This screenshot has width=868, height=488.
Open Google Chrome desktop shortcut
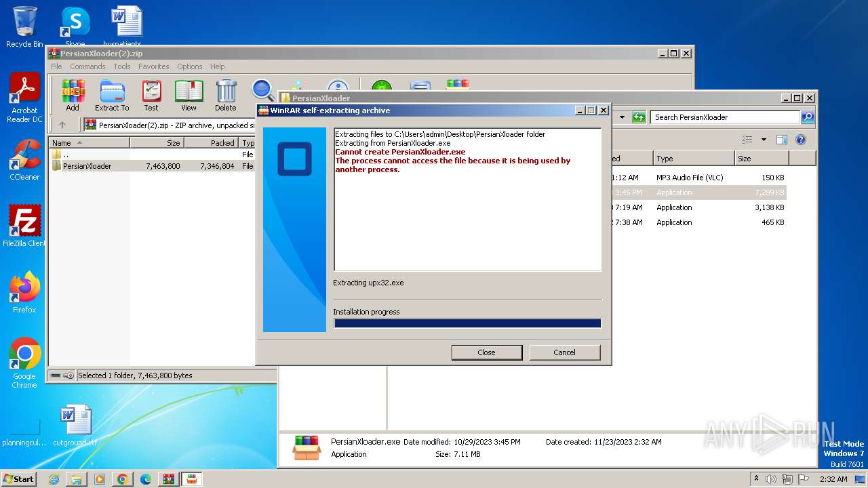[x=24, y=363]
